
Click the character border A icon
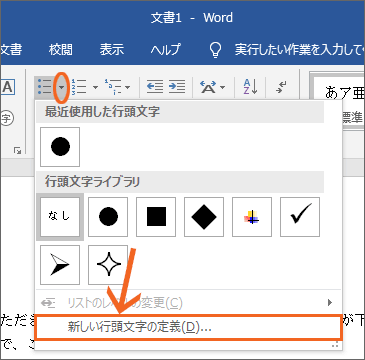7,88
